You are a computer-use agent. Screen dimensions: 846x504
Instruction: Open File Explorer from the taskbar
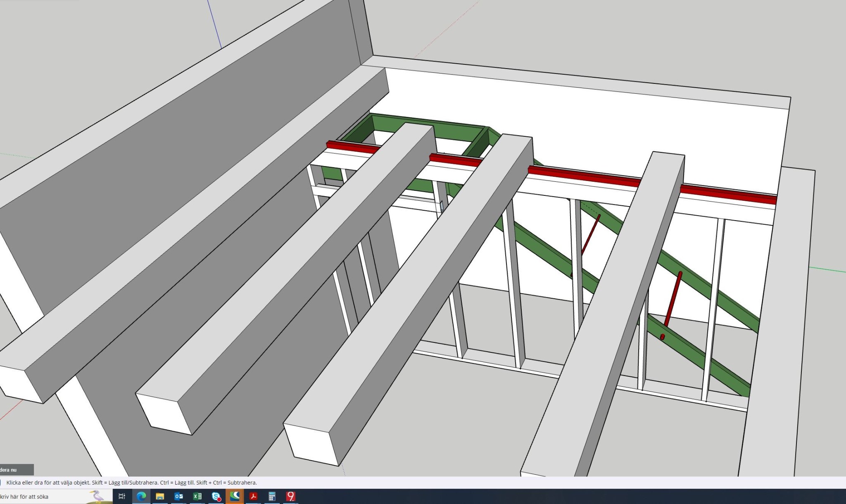point(160,496)
